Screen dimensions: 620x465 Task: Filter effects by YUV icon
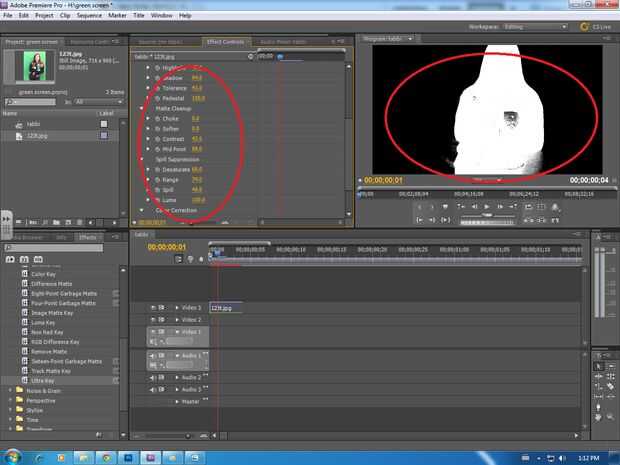(x=38, y=259)
